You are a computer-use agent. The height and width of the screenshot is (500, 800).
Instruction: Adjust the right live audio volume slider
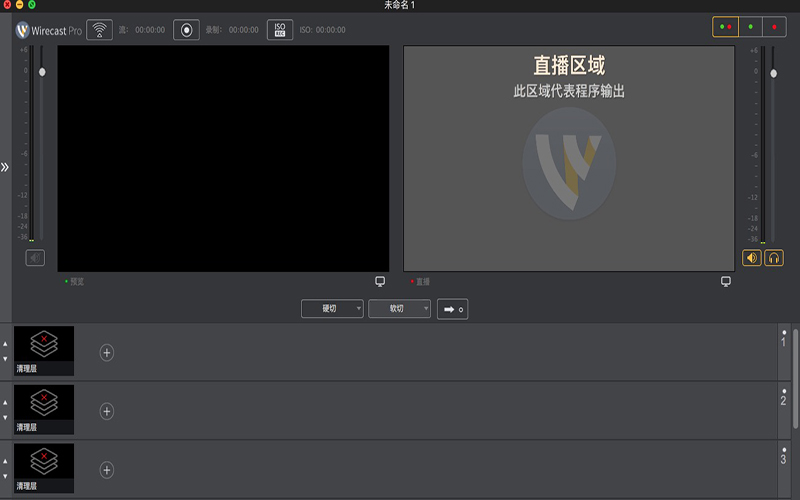coord(773,73)
